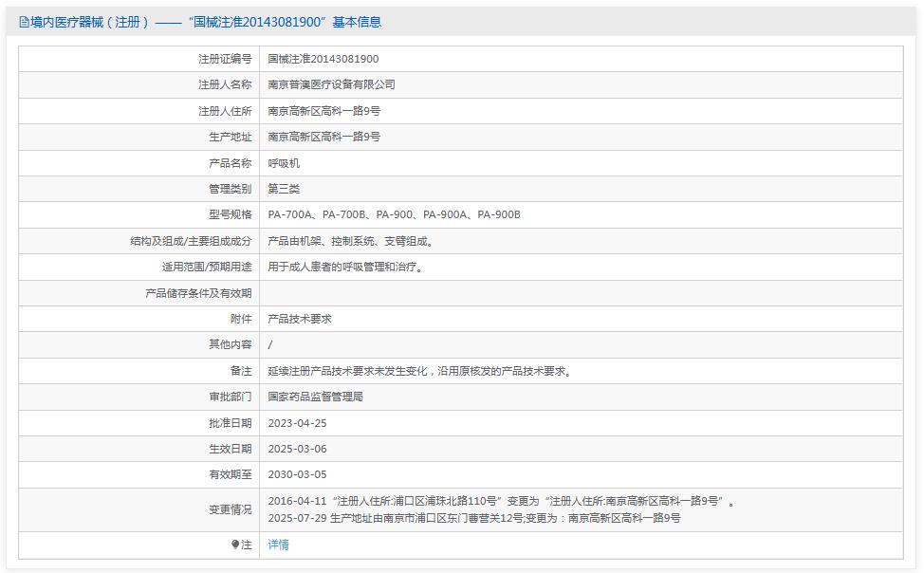
Task: Click the 附件 label
Action: point(240,319)
